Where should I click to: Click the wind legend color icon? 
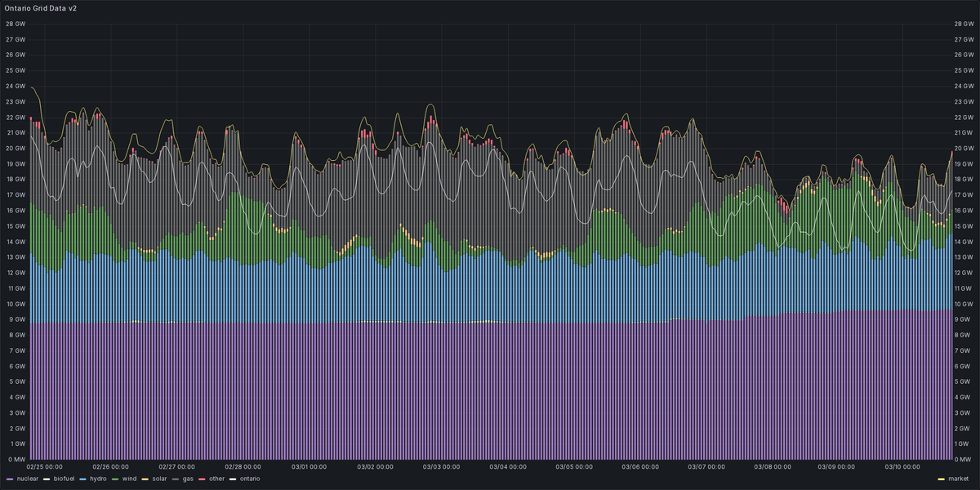pyautogui.click(x=114, y=479)
